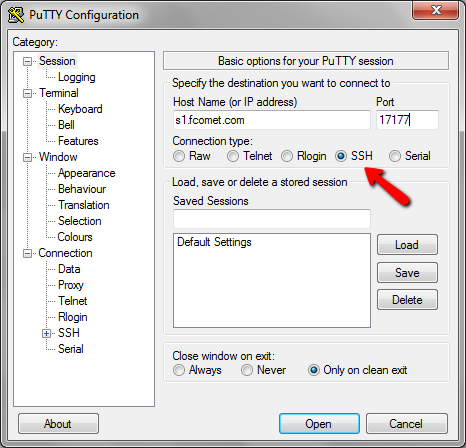
Task: Open the Logging settings category
Action: (77, 77)
